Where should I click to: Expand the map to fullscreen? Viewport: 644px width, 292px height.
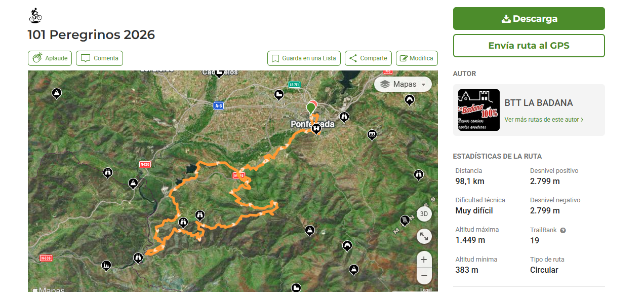coord(424,236)
